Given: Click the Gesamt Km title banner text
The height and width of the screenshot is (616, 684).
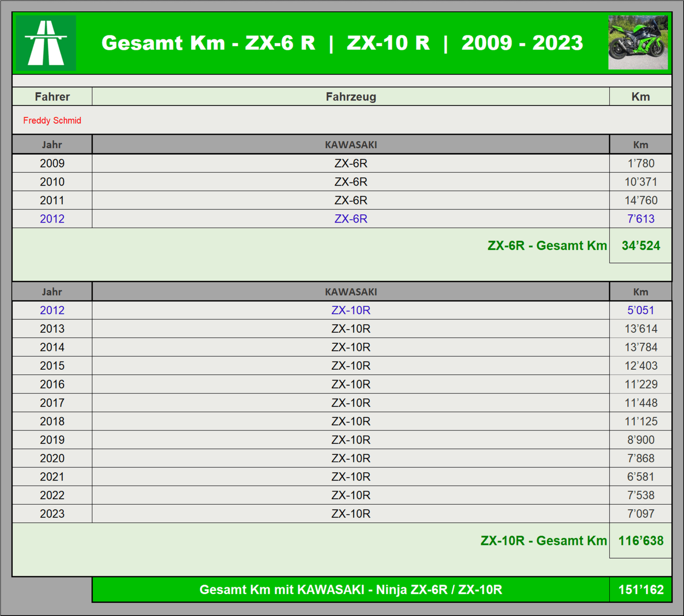Looking at the screenshot, I should [342, 43].
